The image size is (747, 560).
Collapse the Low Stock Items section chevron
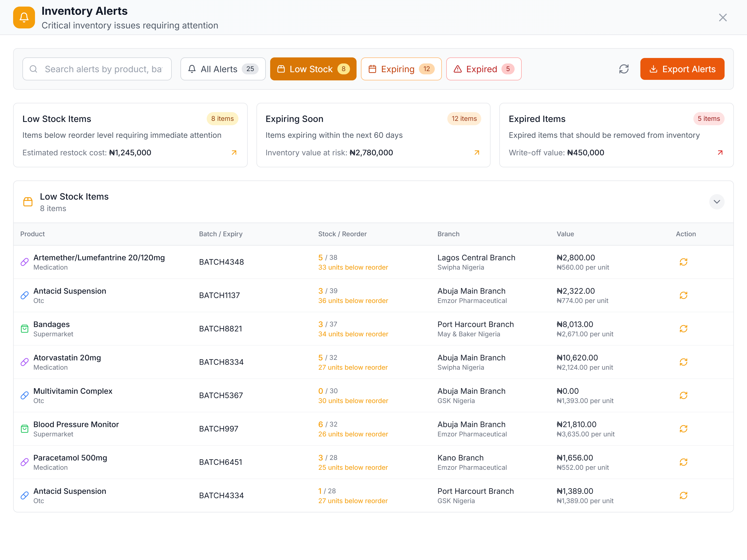click(x=717, y=202)
